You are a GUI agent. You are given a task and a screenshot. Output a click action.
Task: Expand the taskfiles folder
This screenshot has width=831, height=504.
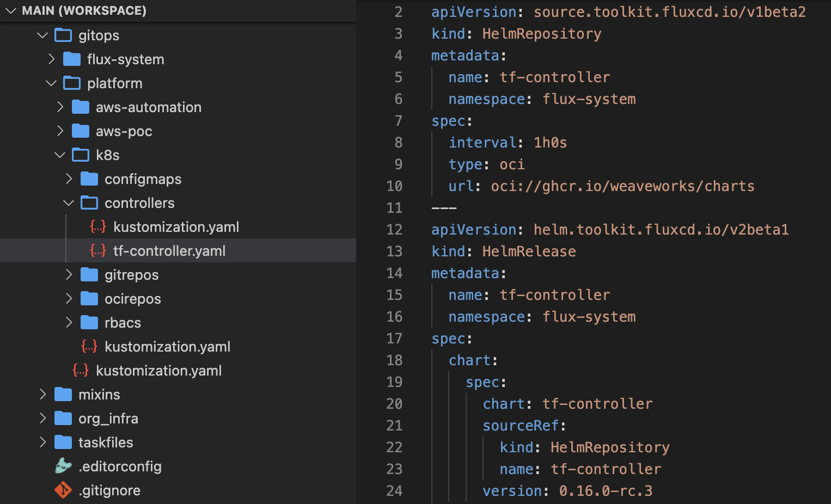(x=42, y=442)
